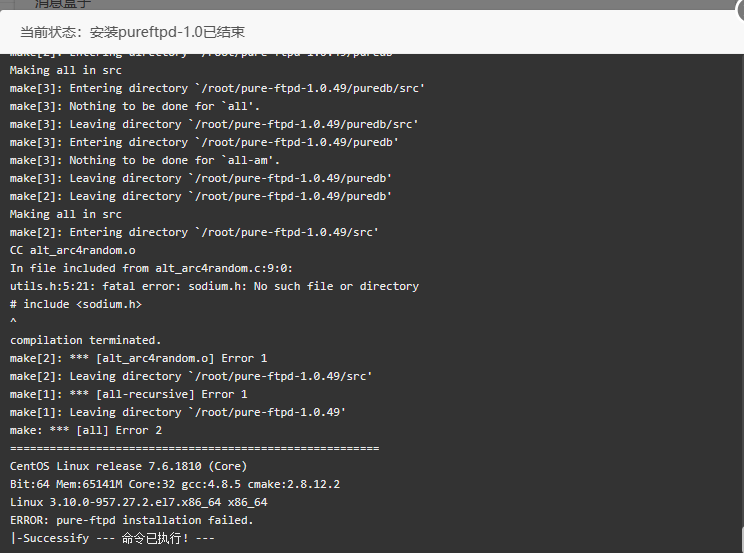Close the install log dialog
744x553 pixels.
tap(741, 9)
